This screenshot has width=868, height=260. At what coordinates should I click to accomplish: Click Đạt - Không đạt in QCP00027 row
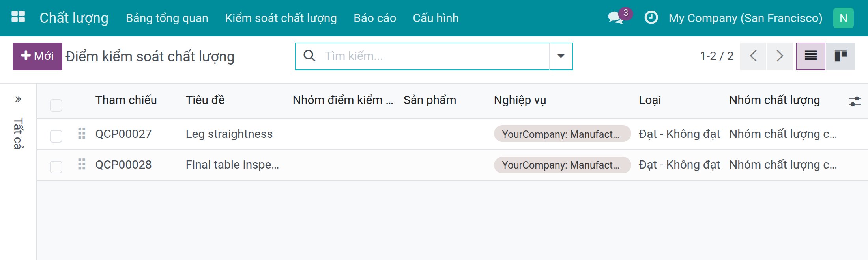point(679,134)
